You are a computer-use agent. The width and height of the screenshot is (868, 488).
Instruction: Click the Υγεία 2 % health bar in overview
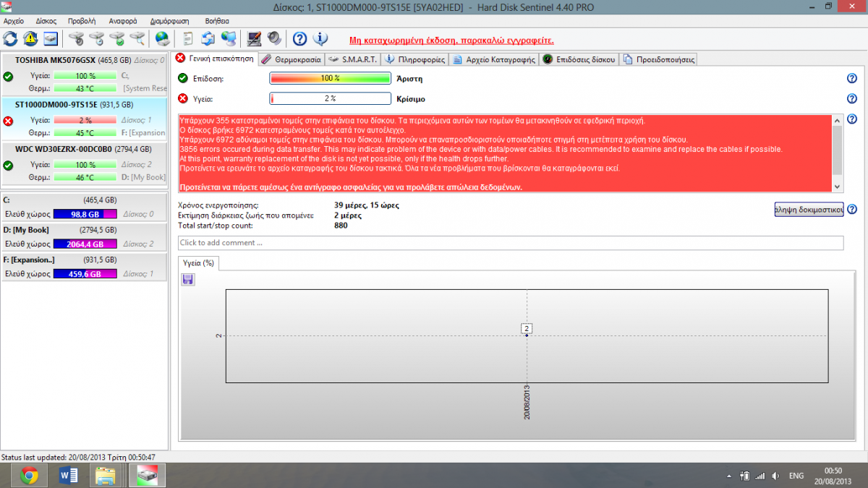click(331, 99)
